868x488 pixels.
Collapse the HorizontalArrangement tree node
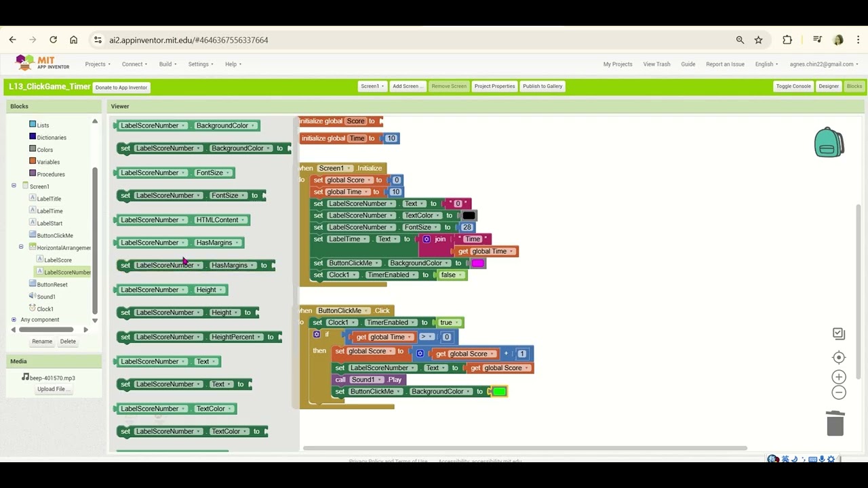click(x=21, y=247)
